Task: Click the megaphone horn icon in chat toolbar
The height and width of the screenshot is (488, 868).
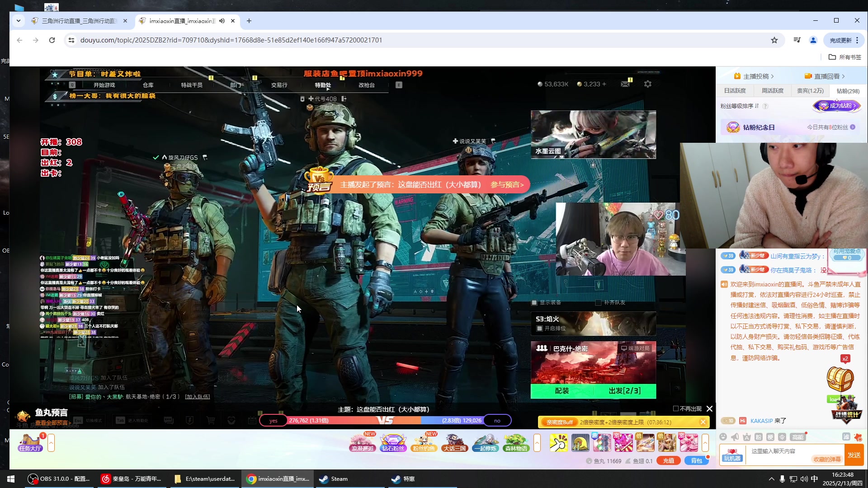Action: tap(735, 437)
